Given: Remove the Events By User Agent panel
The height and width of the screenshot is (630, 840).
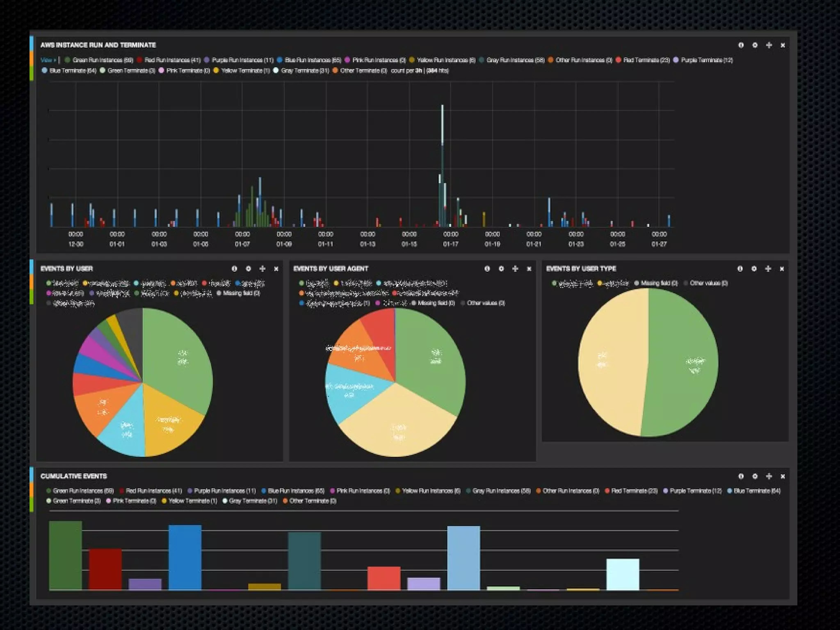Looking at the screenshot, I should (x=529, y=269).
